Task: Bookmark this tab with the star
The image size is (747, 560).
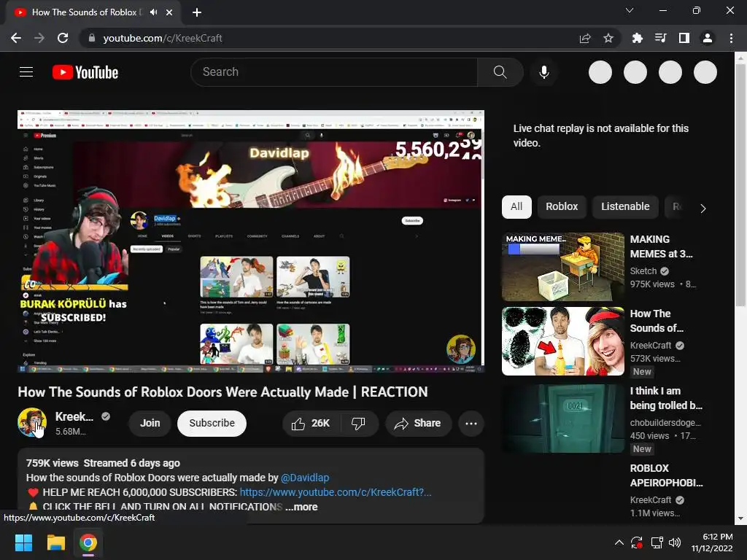Action: point(608,38)
